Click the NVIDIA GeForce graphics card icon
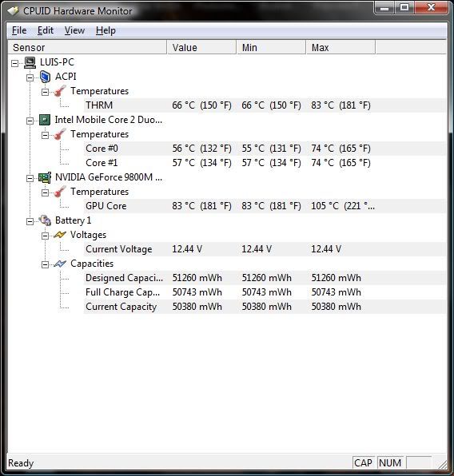The image size is (454, 476). [x=45, y=177]
